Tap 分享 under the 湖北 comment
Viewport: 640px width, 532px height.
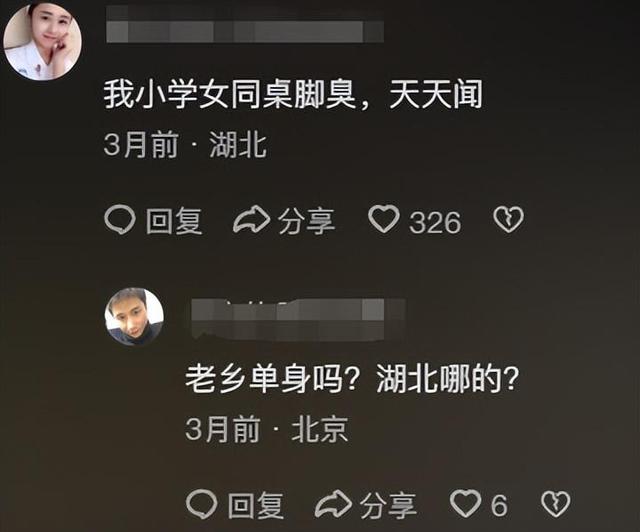click(307, 221)
